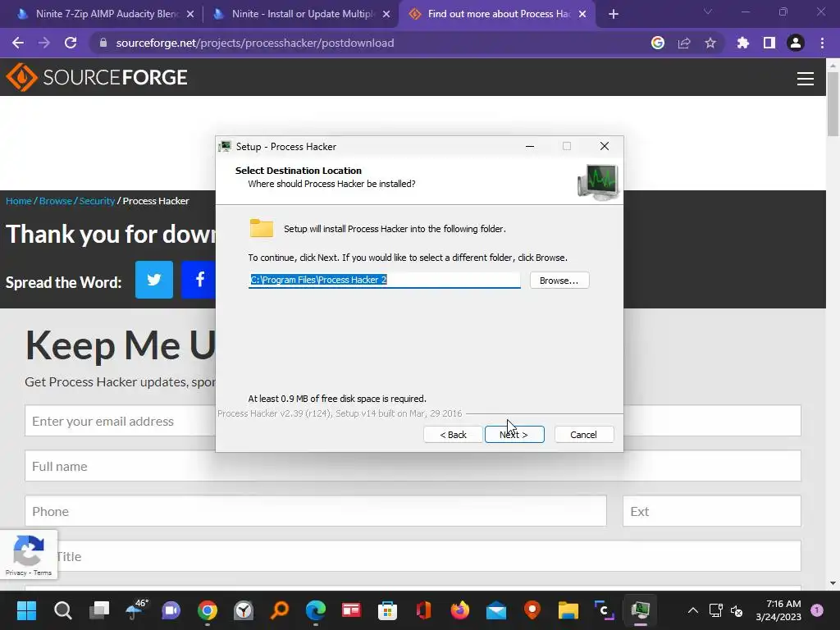The height and width of the screenshot is (630, 840).
Task: Click the monitor graphic in the setup header
Action: click(x=598, y=182)
